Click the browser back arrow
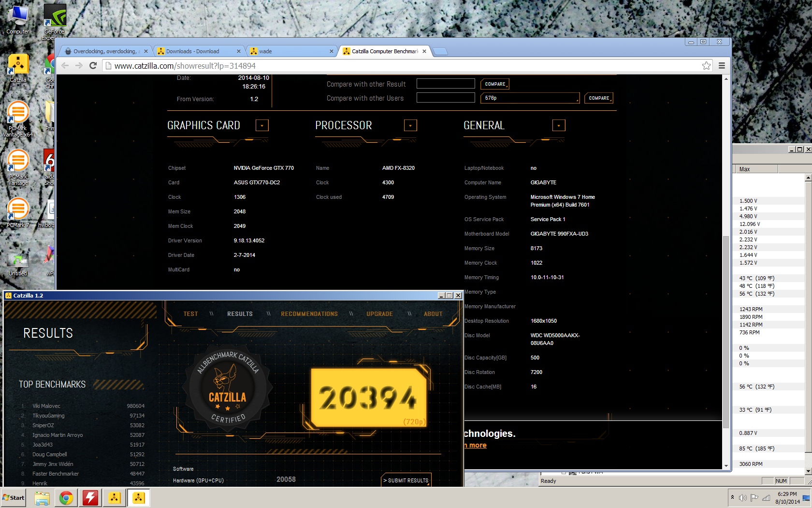Viewport: 812px width, 508px height. click(65, 66)
